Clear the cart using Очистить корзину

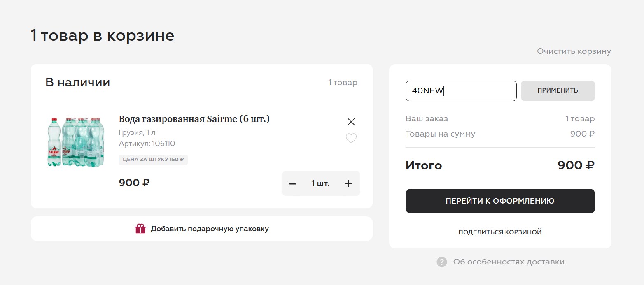click(574, 51)
